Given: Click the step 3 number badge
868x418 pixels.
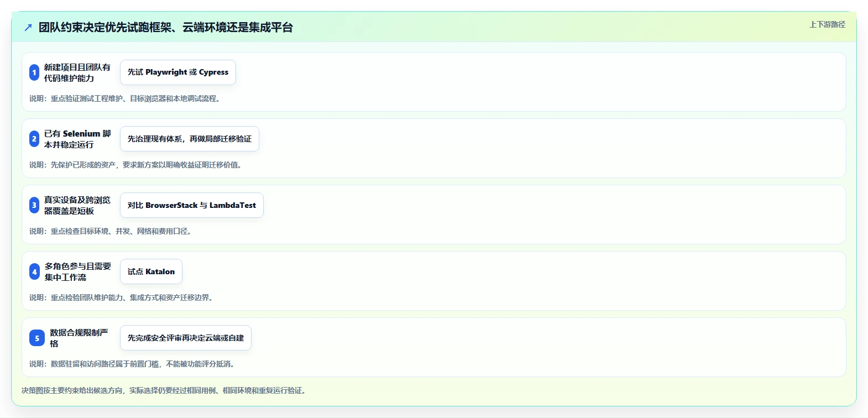Looking at the screenshot, I should (x=34, y=205).
